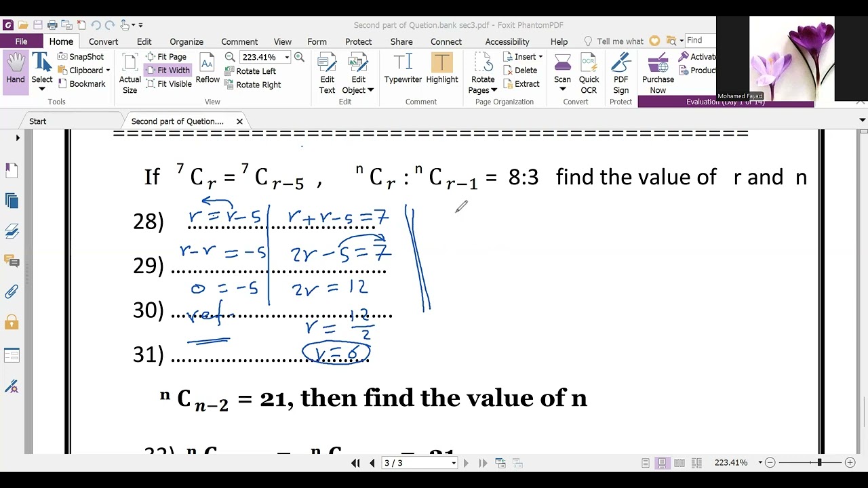Image resolution: width=868 pixels, height=488 pixels.
Task: Select the Hand tool
Action: (x=15, y=72)
